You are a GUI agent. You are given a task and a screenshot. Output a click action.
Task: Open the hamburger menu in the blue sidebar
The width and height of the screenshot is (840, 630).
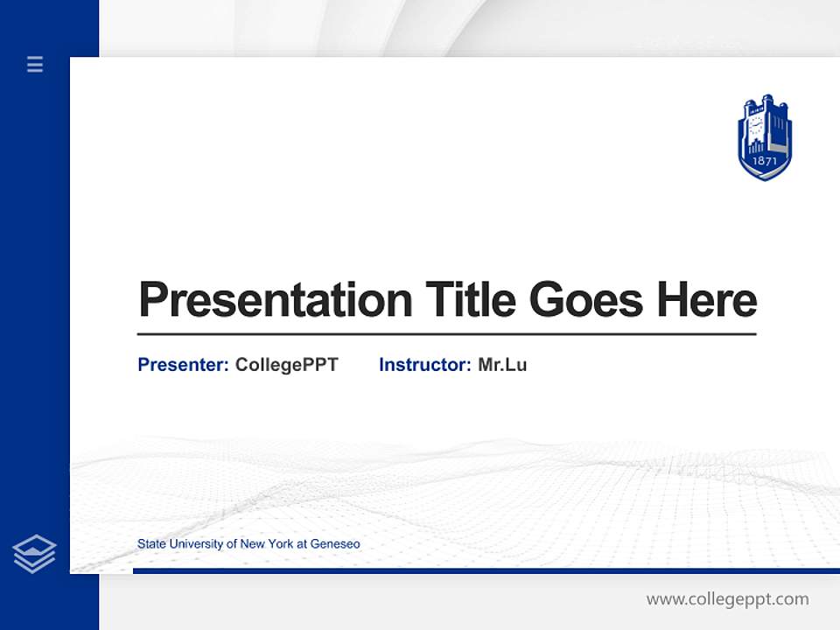(x=34, y=64)
